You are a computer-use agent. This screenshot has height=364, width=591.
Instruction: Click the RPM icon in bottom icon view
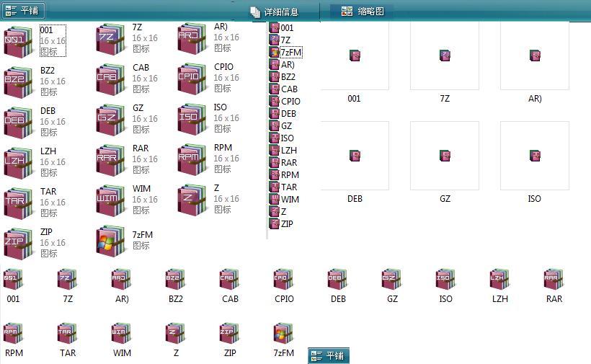(x=13, y=334)
